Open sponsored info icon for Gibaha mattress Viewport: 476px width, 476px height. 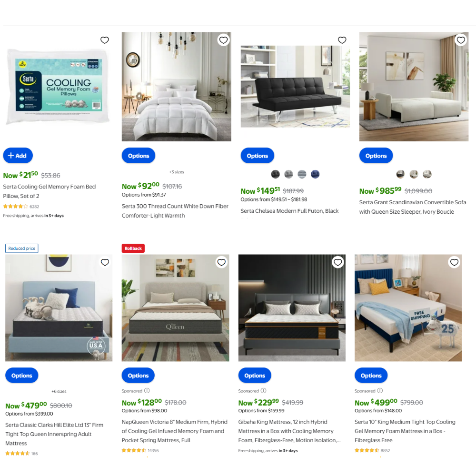point(264,391)
